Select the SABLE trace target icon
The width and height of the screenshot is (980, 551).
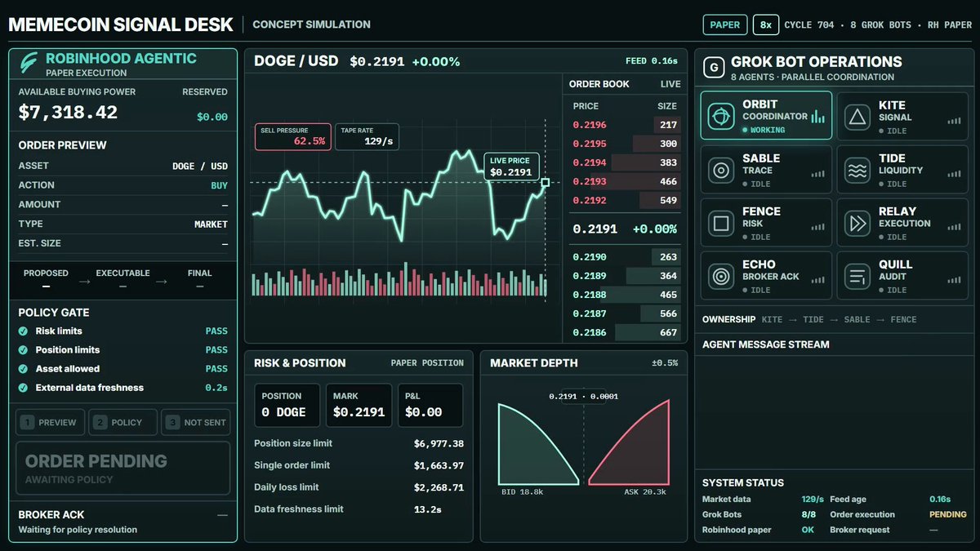(720, 171)
